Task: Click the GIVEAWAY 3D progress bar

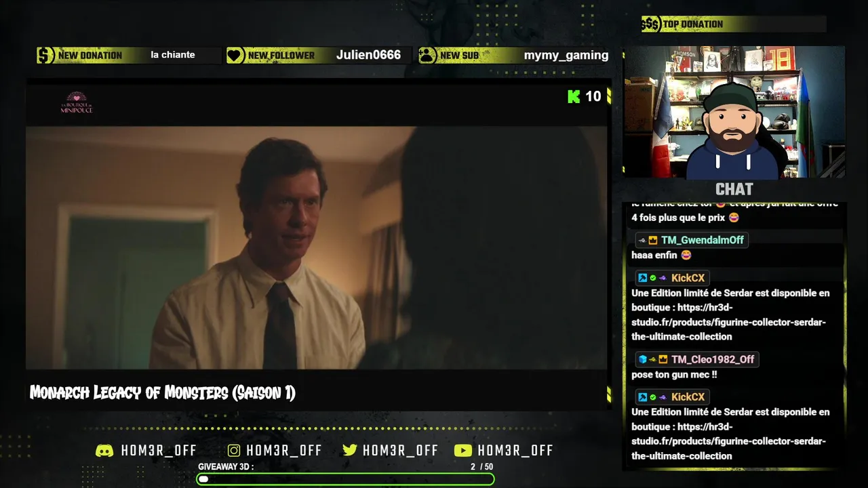Action: tap(346, 479)
